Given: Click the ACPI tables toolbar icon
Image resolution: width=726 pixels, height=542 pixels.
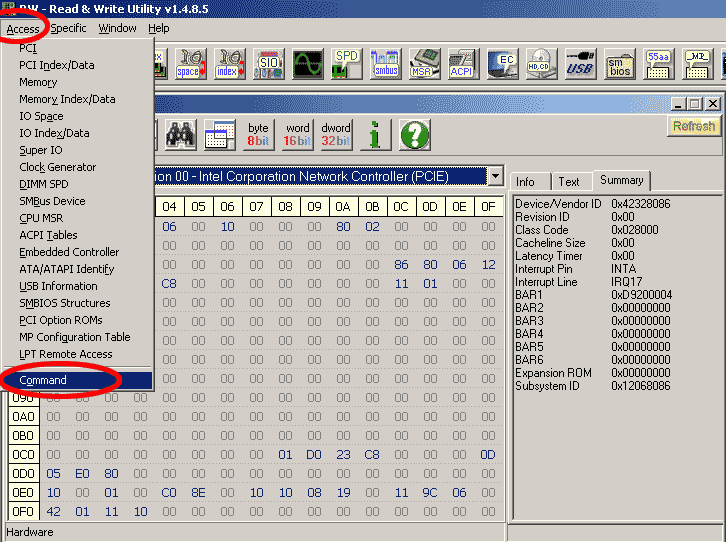Looking at the screenshot, I should [463, 64].
